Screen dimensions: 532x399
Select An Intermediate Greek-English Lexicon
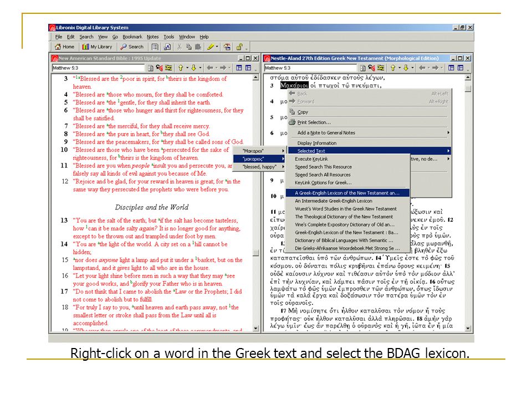pos(348,201)
